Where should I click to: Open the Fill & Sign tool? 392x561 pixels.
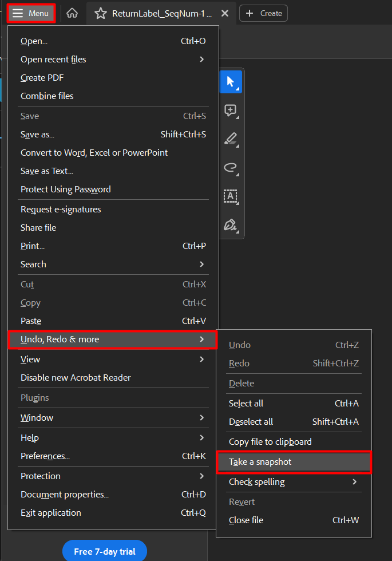(x=231, y=225)
